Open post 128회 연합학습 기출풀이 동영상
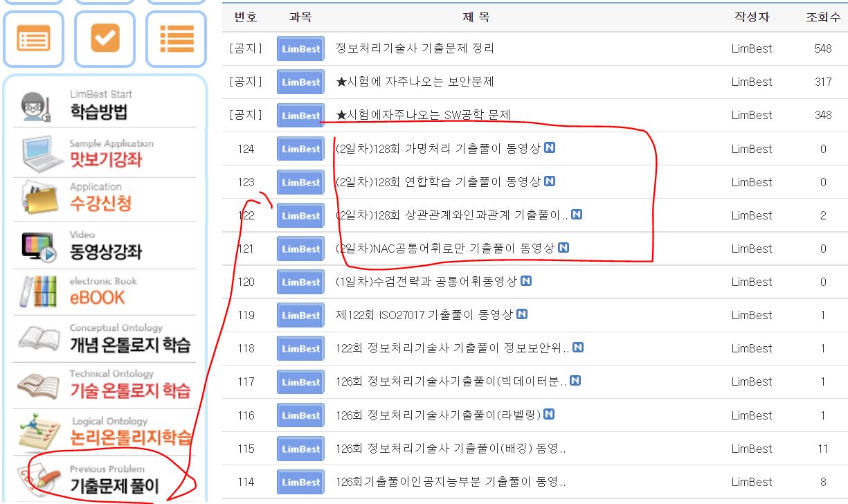 tap(437, 182)
